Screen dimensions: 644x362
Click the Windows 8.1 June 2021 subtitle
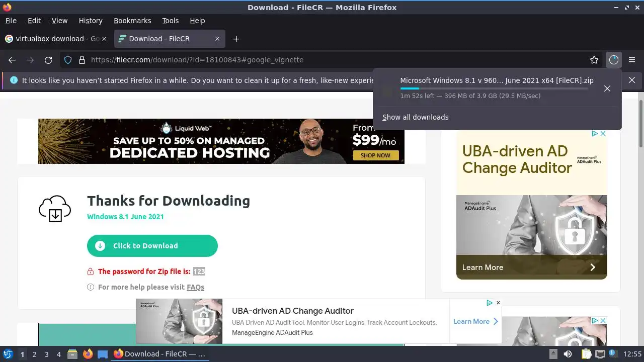tap(125, 217)
